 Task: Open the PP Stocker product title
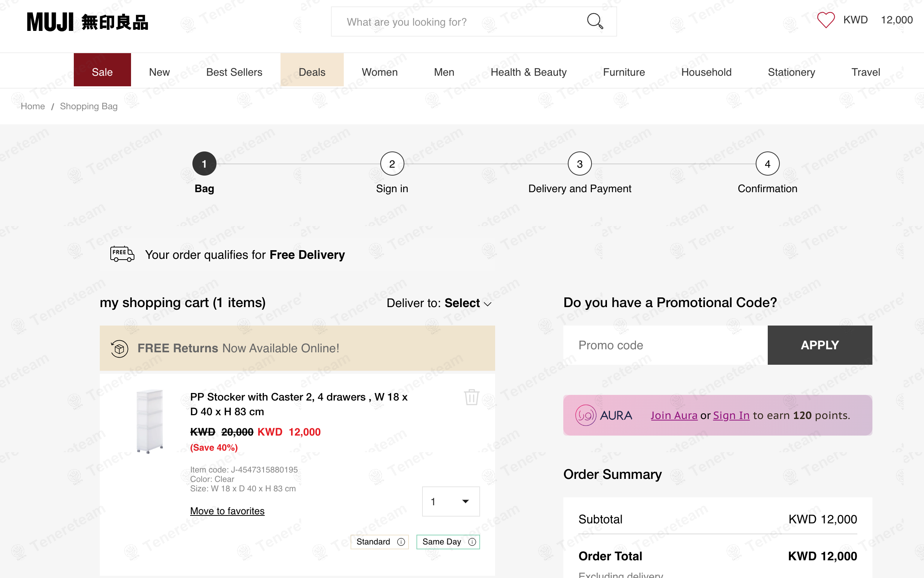pos(299,404)
